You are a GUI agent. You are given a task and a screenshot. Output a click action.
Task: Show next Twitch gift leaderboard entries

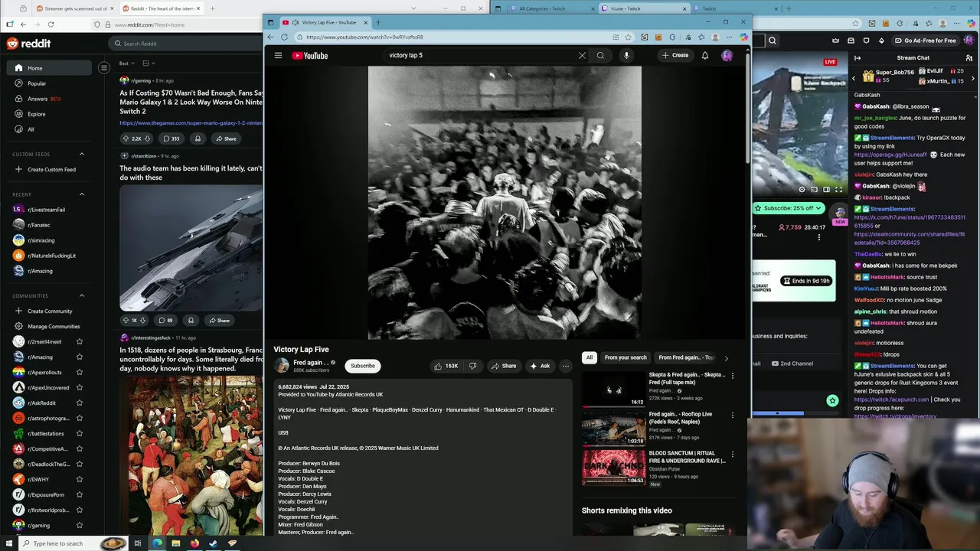tap(973, 78)
